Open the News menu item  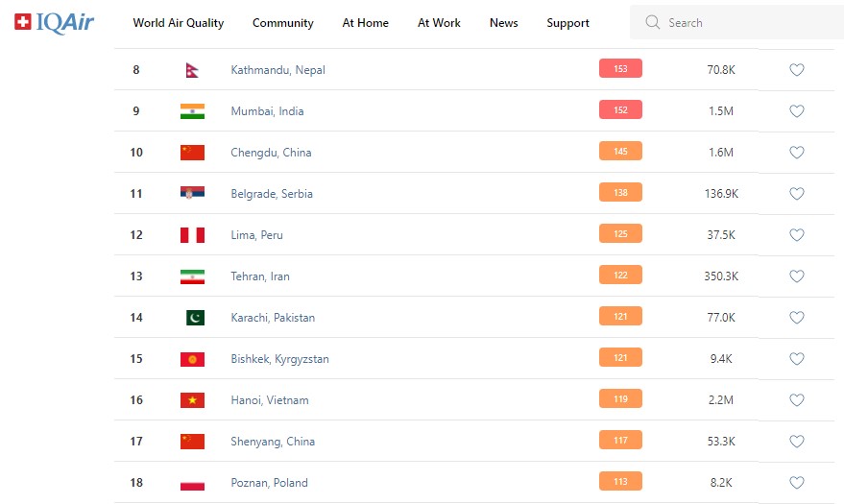point(503,23)
